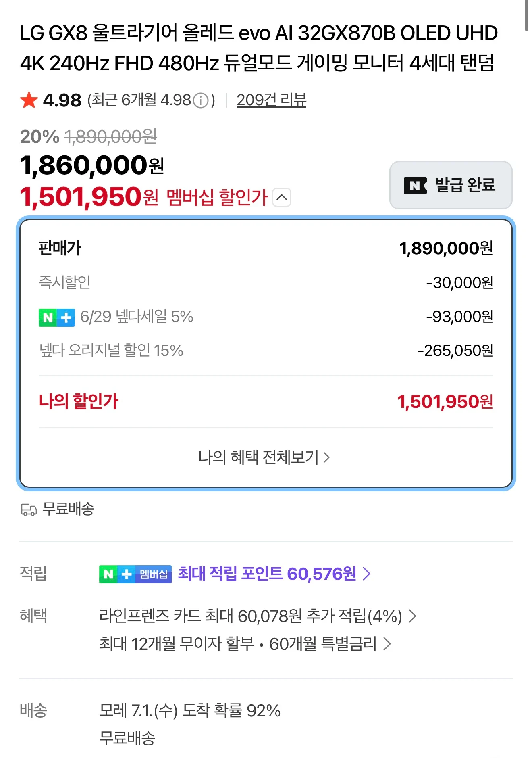
Task: Tap the 발급 완료 coupon button
Action: [x=451, y=185]
